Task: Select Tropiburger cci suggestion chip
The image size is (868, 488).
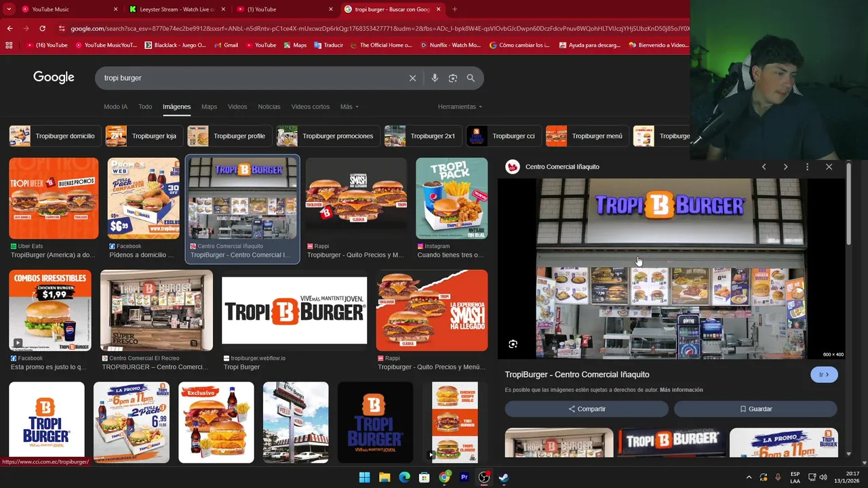Action: pyautogui.click(x=503, y=136)
